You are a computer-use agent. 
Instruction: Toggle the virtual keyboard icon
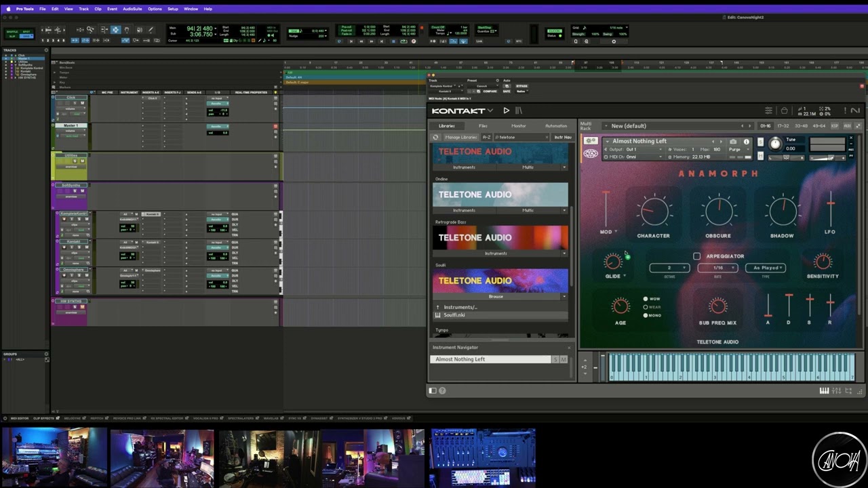point(825,390)
